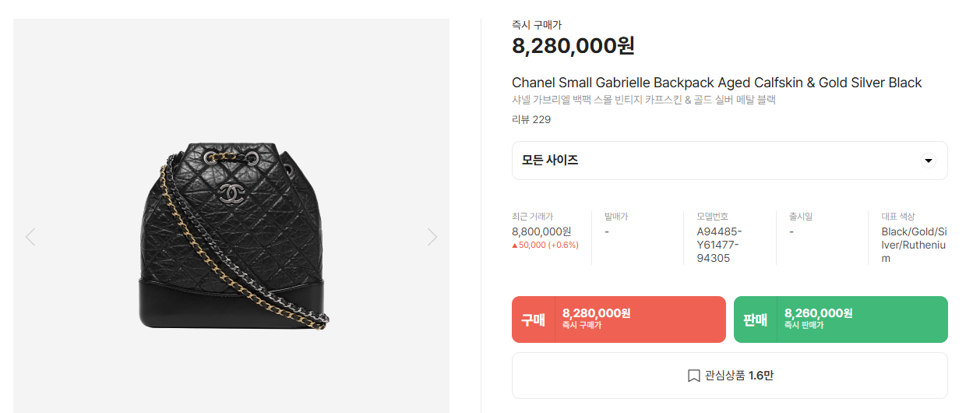This screenshot has height=413, width=980.
Task: Advance to the next product image
Action: [x=432, y=237]
